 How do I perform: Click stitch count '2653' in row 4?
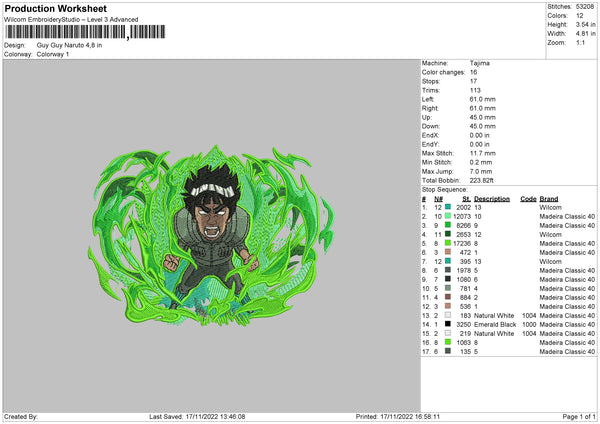coord(463,235)
